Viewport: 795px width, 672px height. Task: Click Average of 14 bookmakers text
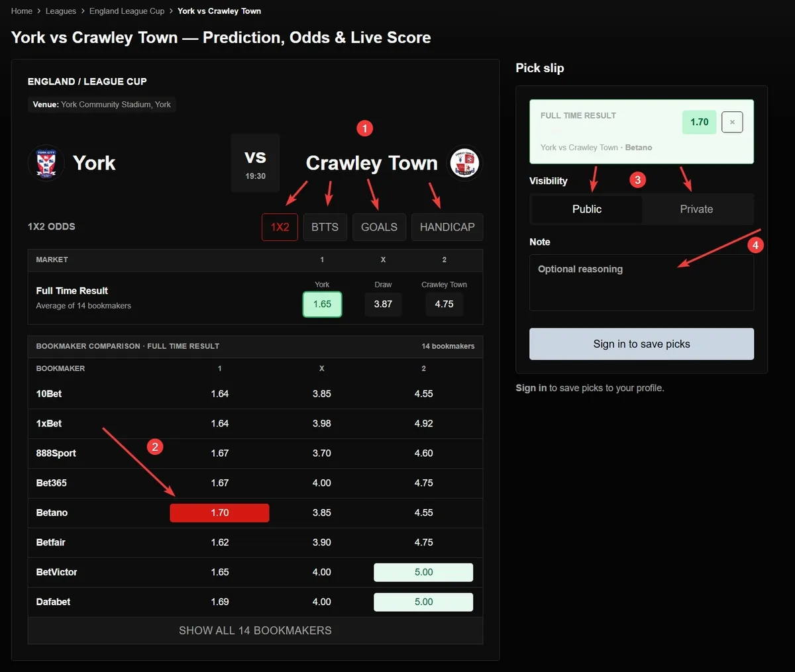click(x=83, y=306)
